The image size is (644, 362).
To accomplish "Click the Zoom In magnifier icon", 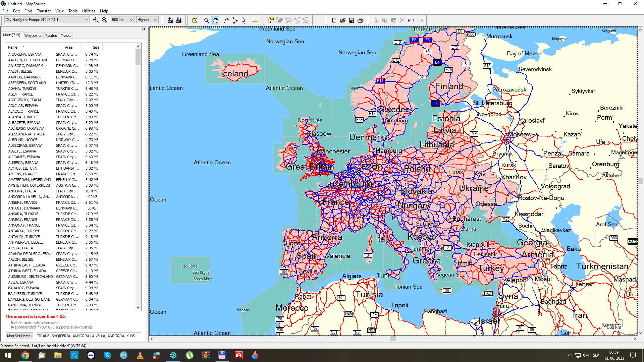I will [96, 20].
